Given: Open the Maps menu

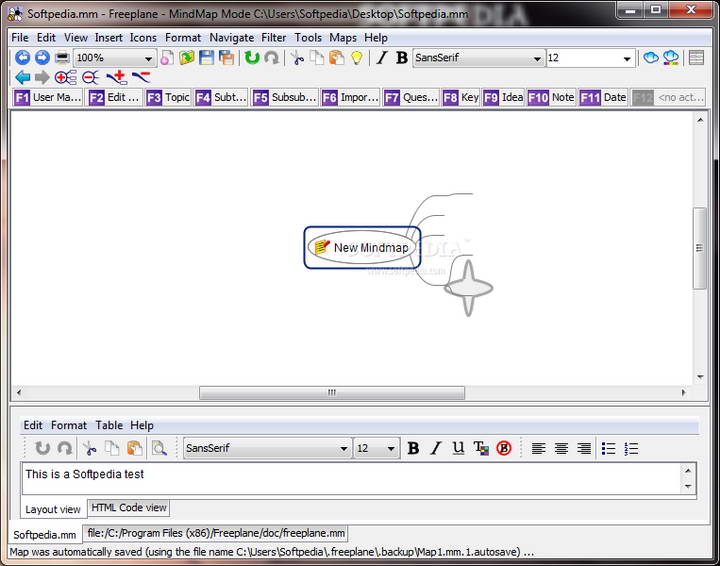Looking at the screenshot, I should (343, 38).
